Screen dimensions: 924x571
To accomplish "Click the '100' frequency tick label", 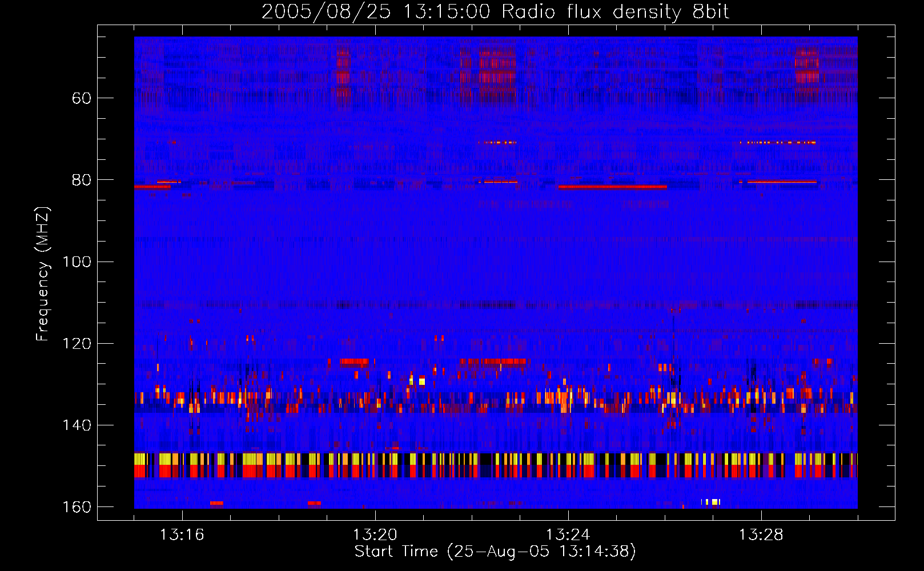I will pos(77,262).
